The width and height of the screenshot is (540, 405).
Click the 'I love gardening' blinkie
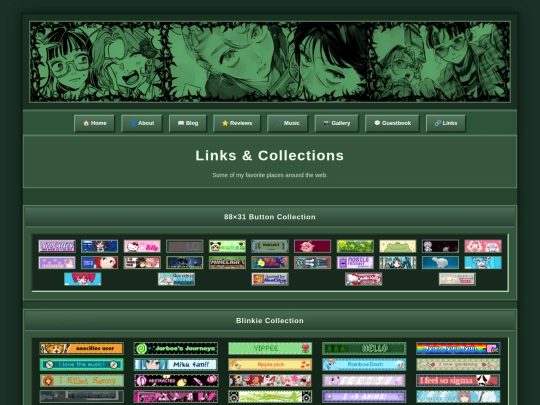click(x=458, y=364)
